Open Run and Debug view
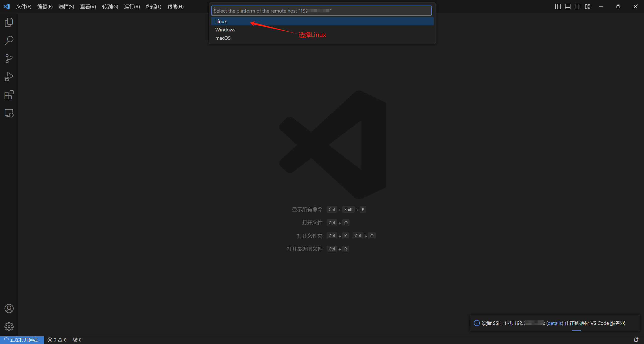Image resolution: width=644 pixels, height=344 pixels. tap(9, 77)
